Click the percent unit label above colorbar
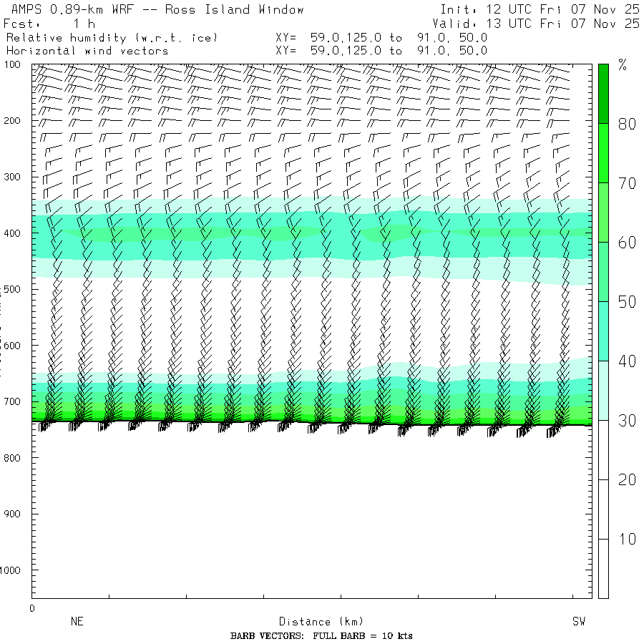 [x=622, y=67]
